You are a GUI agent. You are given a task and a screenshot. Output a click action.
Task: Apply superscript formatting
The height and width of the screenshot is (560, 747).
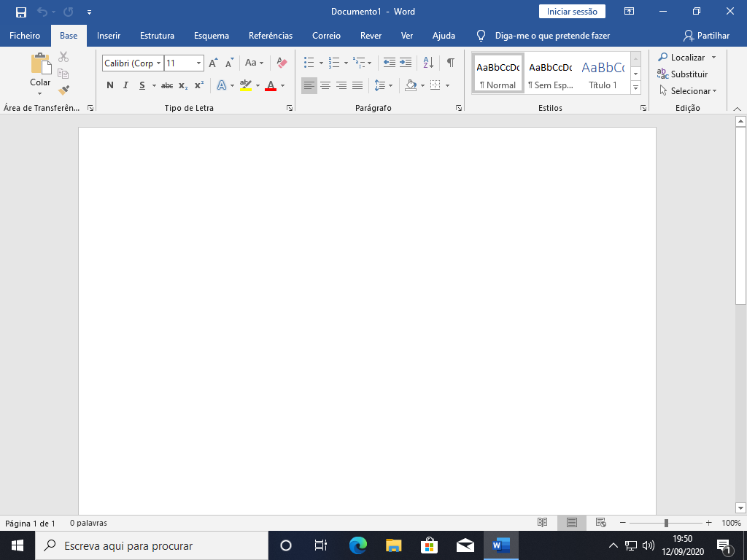[199, 86]
